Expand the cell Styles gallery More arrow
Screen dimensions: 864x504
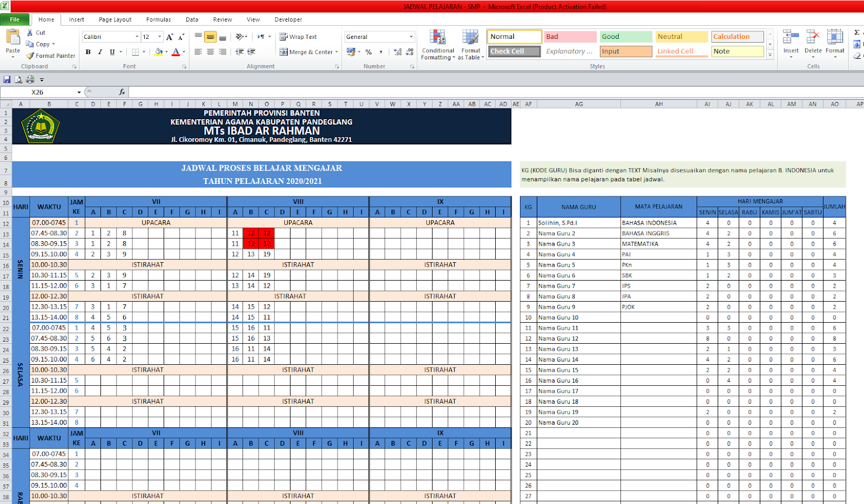click(x=770, y=55)
